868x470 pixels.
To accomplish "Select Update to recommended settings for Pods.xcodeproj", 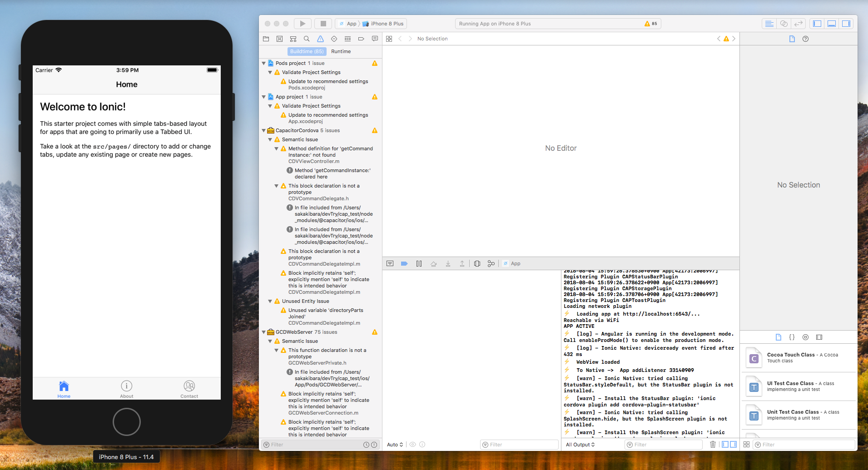I will [x=328, y=84].
